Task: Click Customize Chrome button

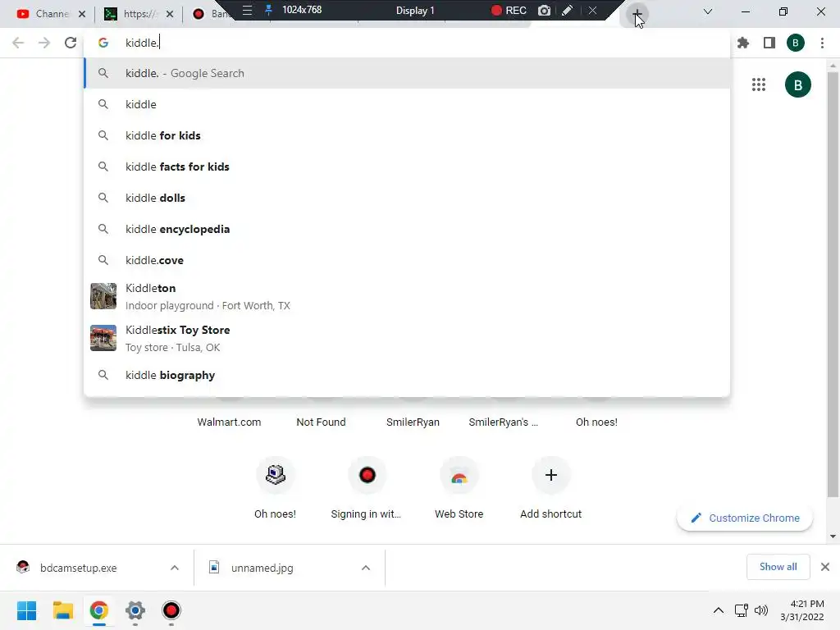Action: [745, 518]
